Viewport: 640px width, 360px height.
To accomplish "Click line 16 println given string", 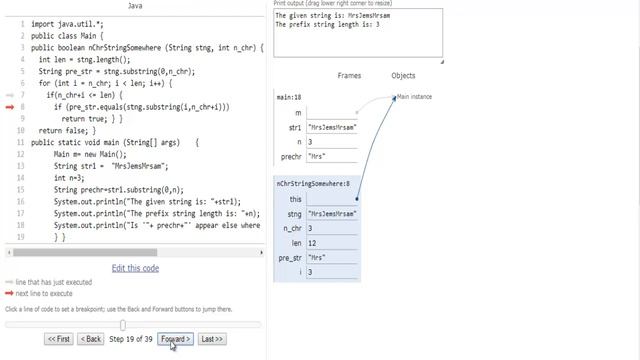I will (147, 202).
